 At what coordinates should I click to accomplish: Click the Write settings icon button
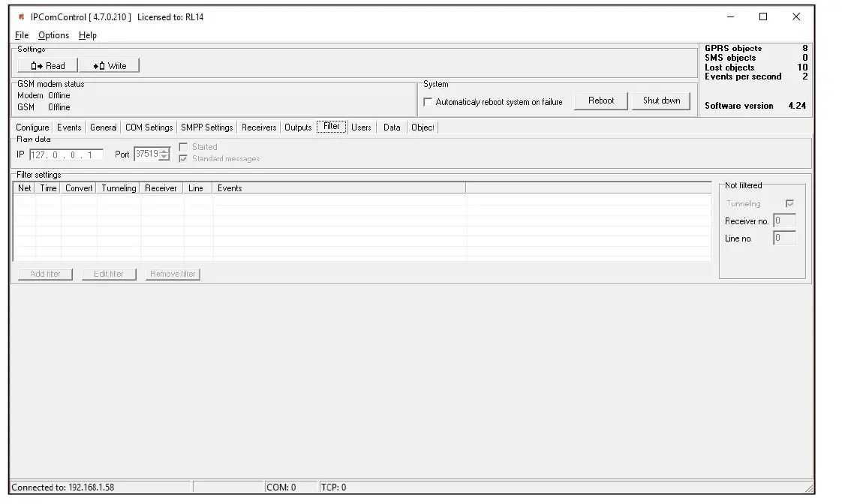point(109,65)
